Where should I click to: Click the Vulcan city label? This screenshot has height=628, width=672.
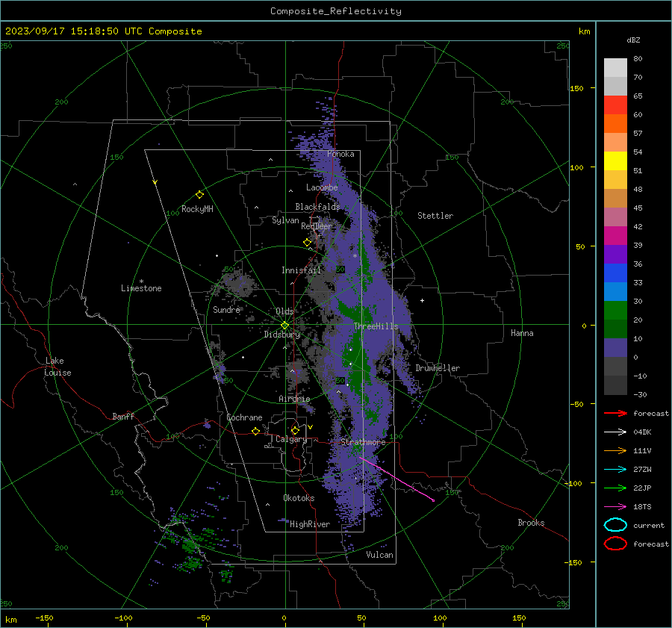379,555
